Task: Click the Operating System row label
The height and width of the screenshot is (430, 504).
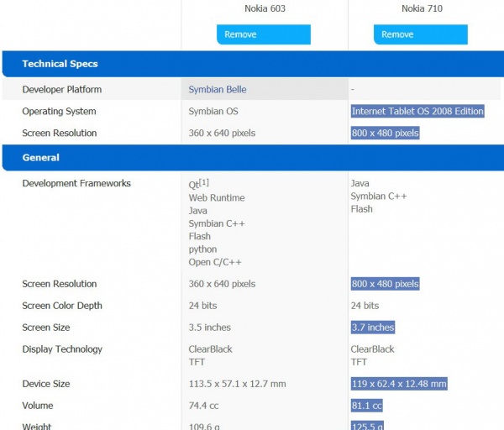Action: 59,112
